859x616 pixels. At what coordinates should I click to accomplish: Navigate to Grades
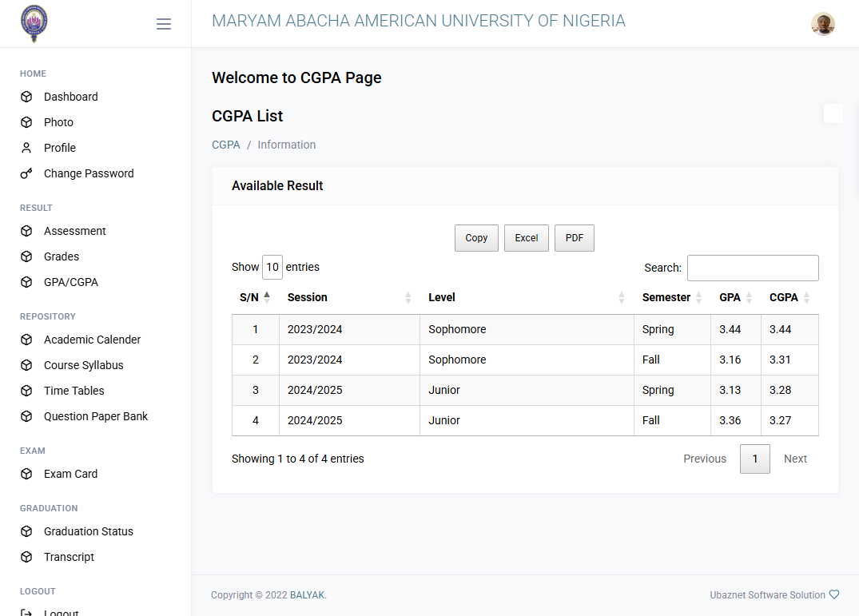[62, 256]
